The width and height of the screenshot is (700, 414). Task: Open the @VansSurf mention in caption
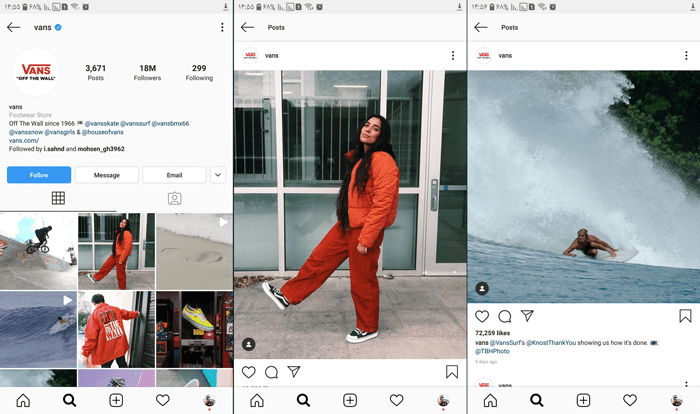(x=505, y=343)
